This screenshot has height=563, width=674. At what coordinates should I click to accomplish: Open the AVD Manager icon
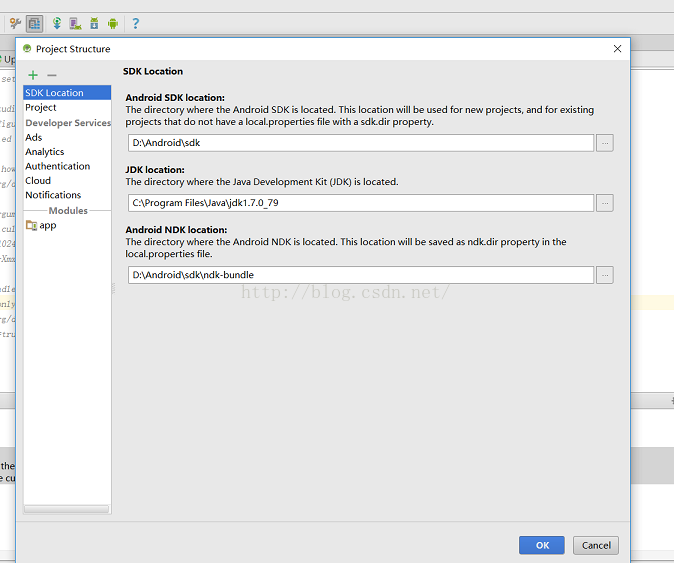(75, 23)
